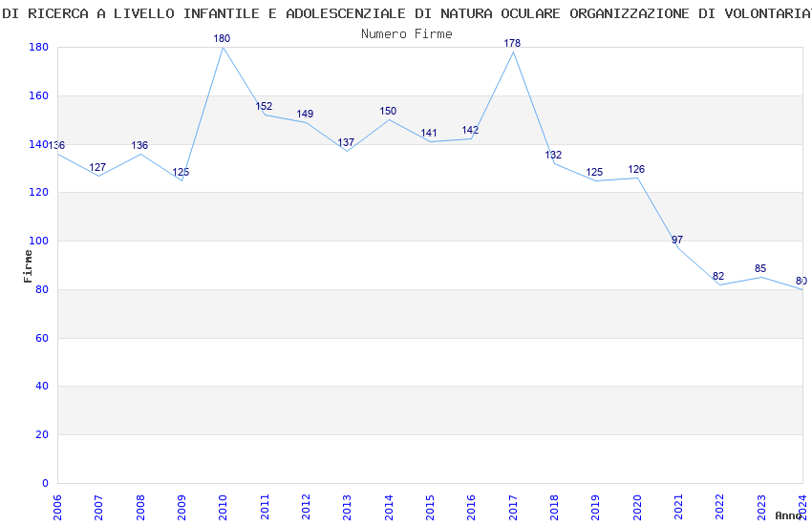Viewport: 812px width, 525px height.
Task: Click the 137 data label at 2013
Action: (346, 142)
